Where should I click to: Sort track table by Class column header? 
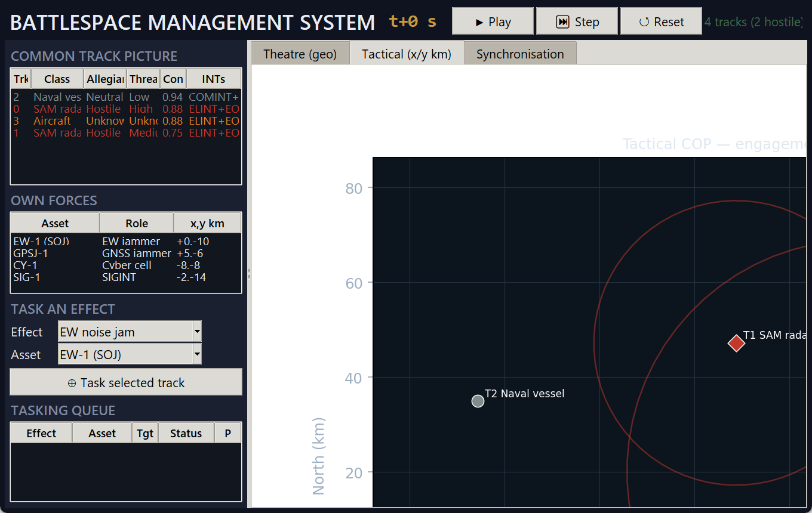tap(57, 79)
